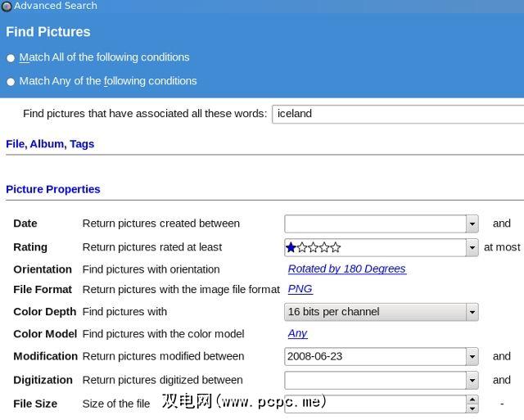Increase the File Size value
Viewport: 524px width, 420px height.
click(x=472, y=400)
